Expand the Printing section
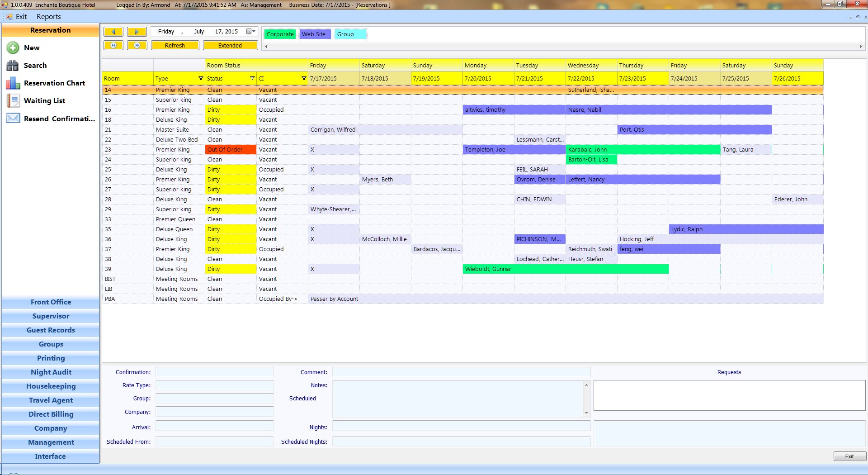Image resolution: width=868 pixels, height=475 pixels. [51, 358]
